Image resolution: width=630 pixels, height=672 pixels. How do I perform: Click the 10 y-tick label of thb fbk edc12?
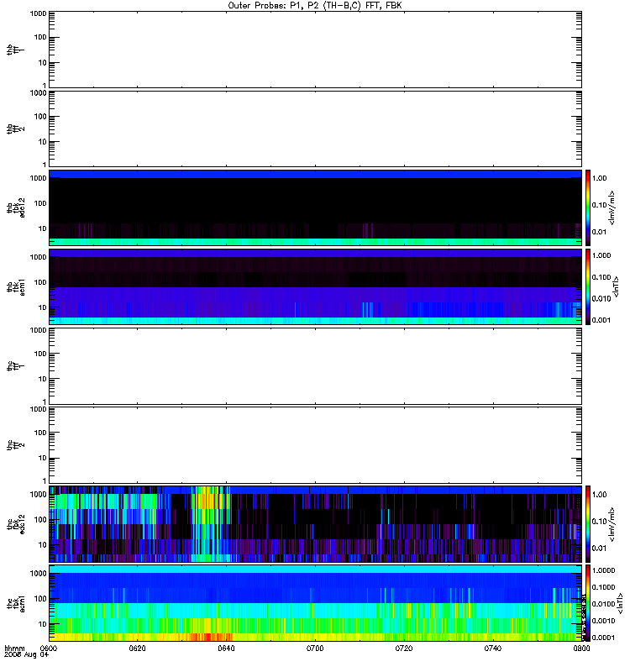(43, 228)
